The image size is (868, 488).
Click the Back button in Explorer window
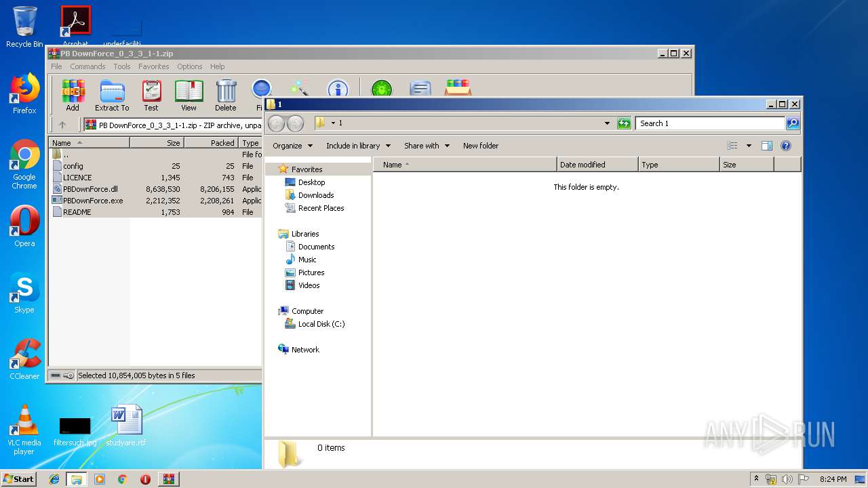pos(276,123)
